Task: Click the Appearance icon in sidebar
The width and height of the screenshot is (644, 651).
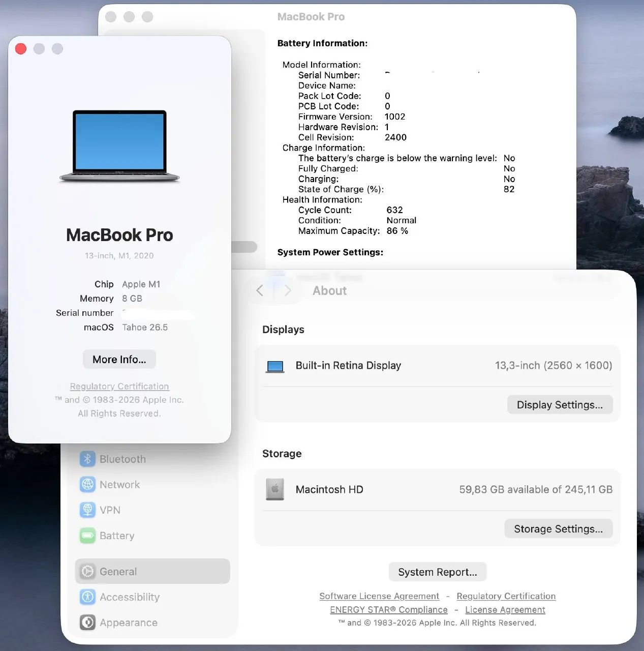Action: coord(87,622)
